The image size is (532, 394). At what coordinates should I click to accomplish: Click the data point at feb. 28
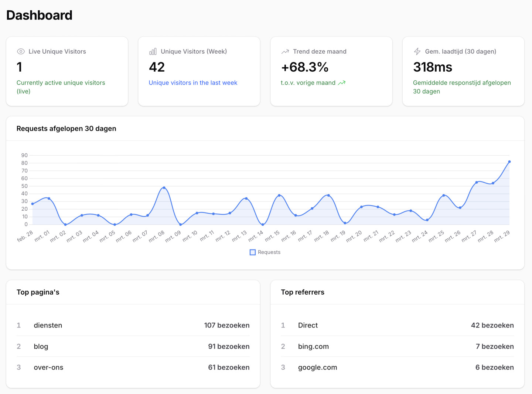(33, 204)
